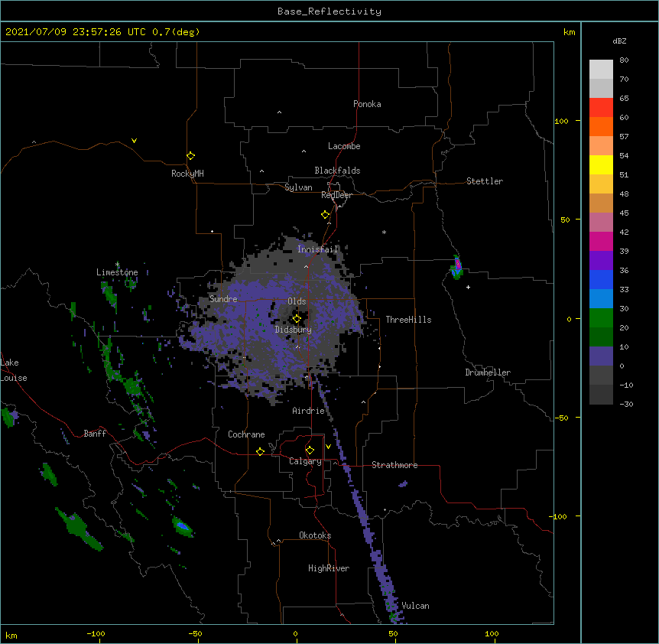
Task: Click the -30 dBZ legend value
Action: [626, 404]
